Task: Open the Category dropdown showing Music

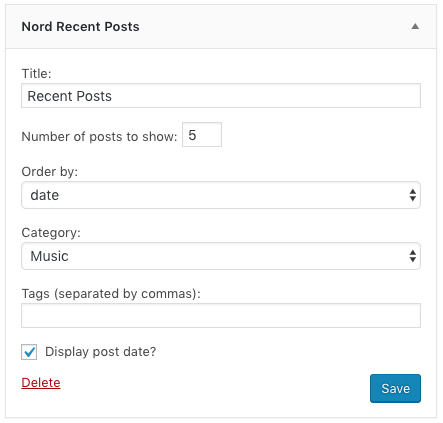Action: click(x=221, y=256)
